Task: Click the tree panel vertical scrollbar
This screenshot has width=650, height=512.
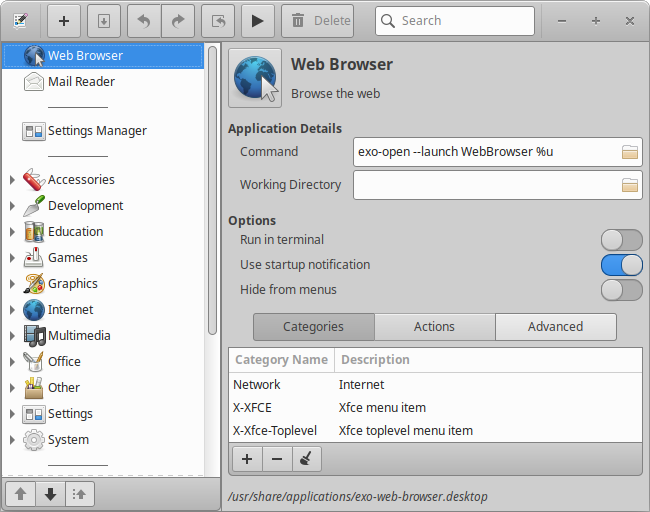Action: [212, 190]
